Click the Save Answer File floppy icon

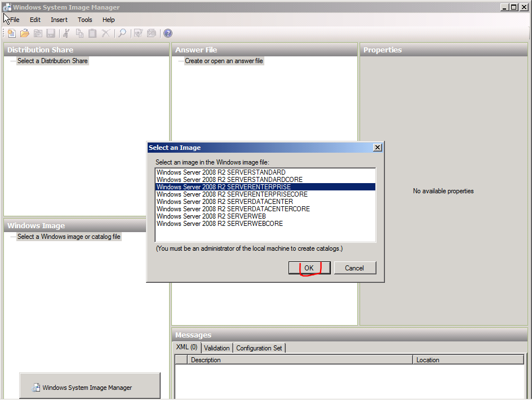(x=51, y=33)
